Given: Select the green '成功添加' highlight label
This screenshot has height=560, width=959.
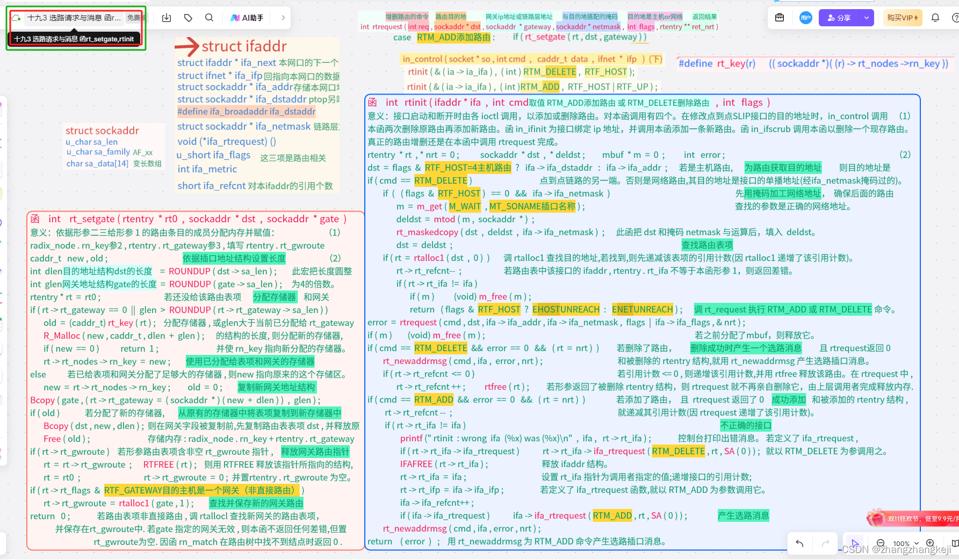Looking at the screenshot, I should (789, 399).
